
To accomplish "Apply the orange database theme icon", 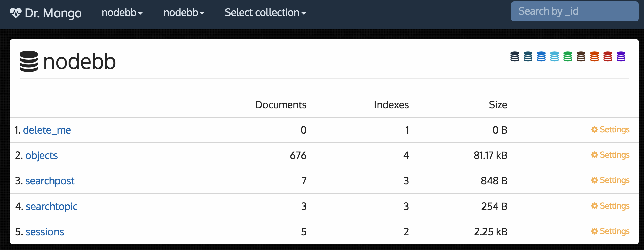I will 594,56.
